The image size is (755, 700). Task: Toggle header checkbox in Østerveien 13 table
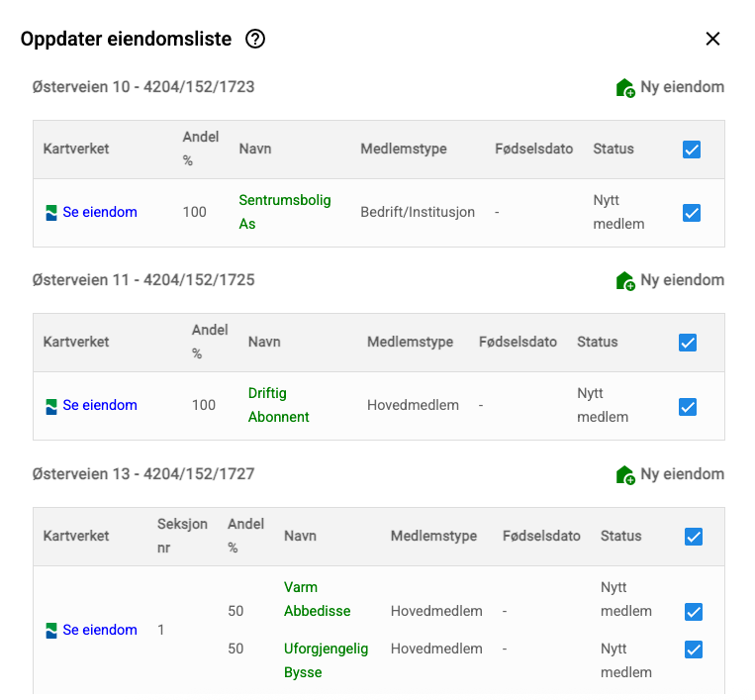694,537
